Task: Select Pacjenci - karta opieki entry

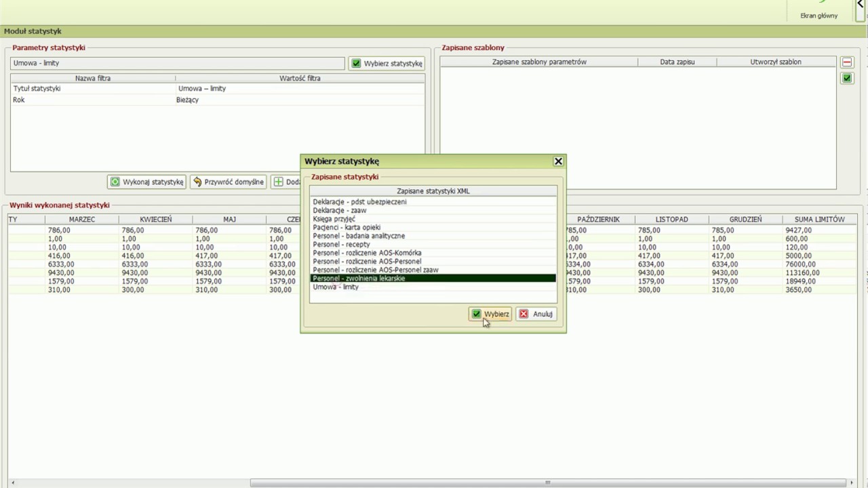Action: pyautogui.click(x=433, y=227)
